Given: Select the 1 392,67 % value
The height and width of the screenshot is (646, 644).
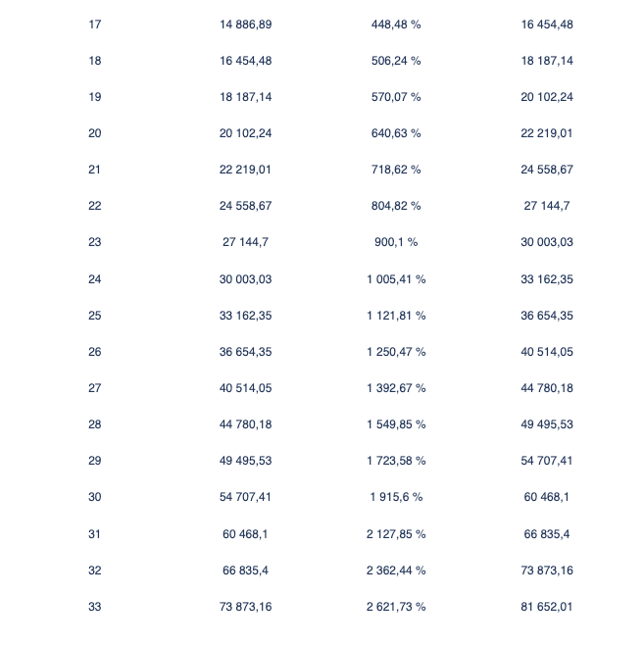Looking at the screenshot, I should coord(396,387).
